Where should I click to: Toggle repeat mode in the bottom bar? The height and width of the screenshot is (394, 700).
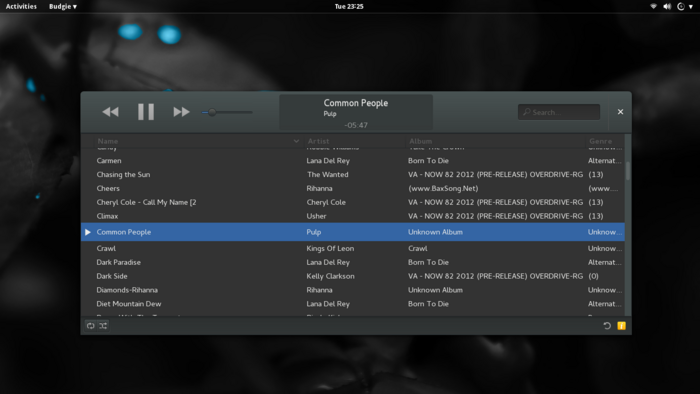click(91, 326)
